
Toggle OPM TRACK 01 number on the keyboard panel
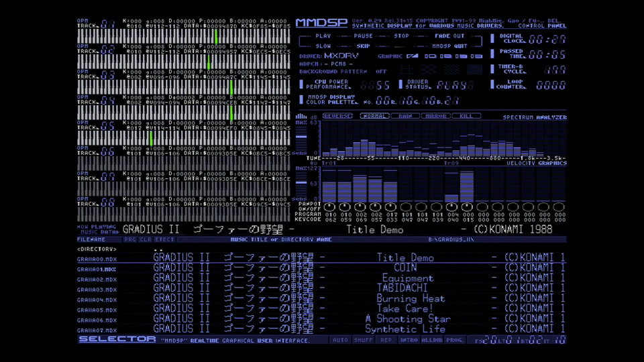pos(107,24)
